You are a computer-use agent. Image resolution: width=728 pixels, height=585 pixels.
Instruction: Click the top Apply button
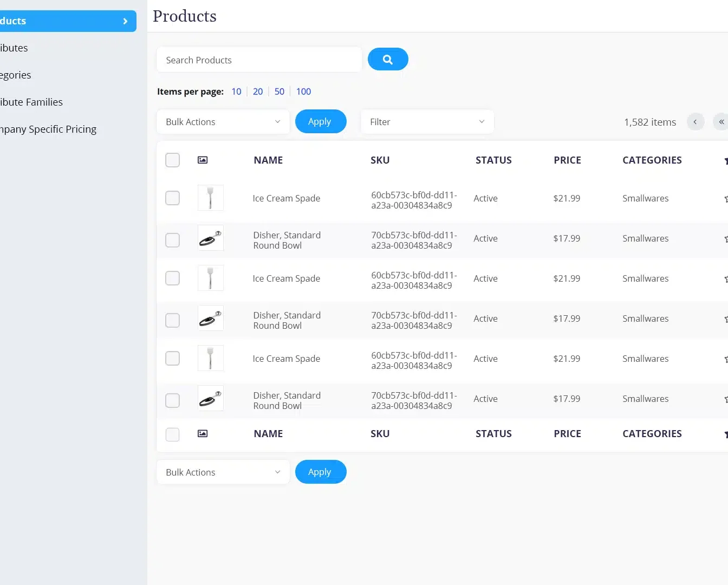tap(320, 122)
